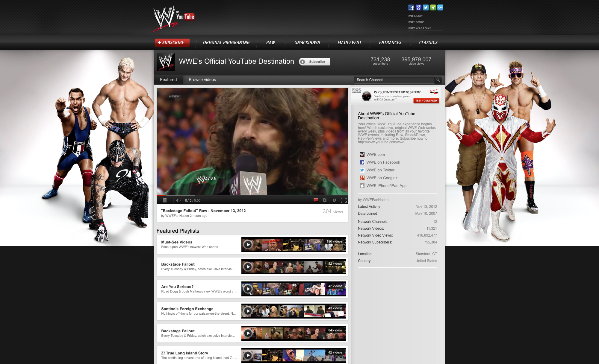Open the WWE.COM header link

(x=415, y=16)
